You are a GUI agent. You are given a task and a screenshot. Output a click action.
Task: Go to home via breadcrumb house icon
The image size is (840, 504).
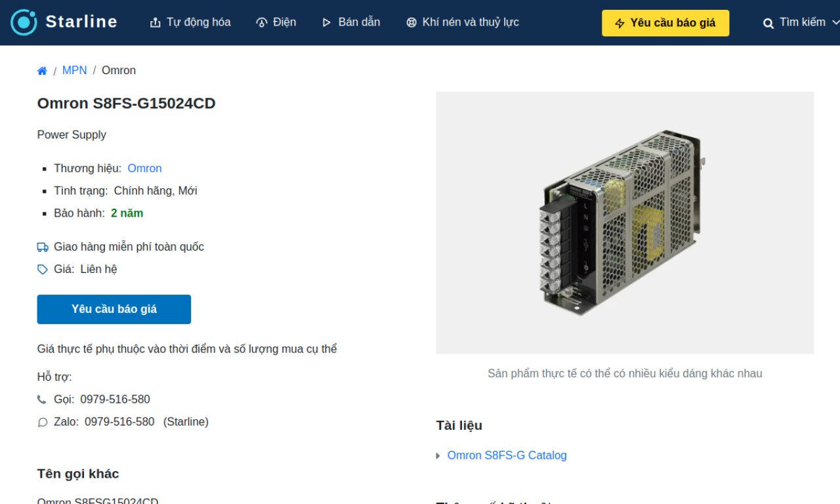42,71
